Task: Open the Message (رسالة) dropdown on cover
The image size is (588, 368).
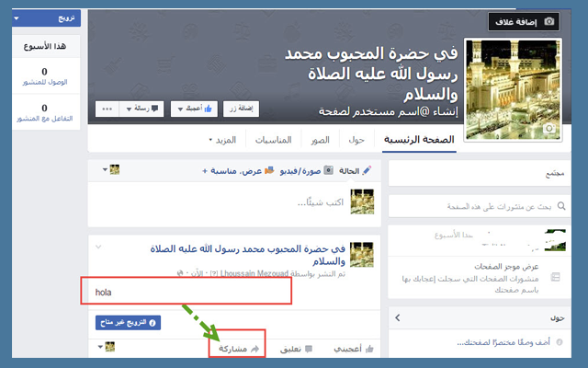Action: [x=143, y=109]
